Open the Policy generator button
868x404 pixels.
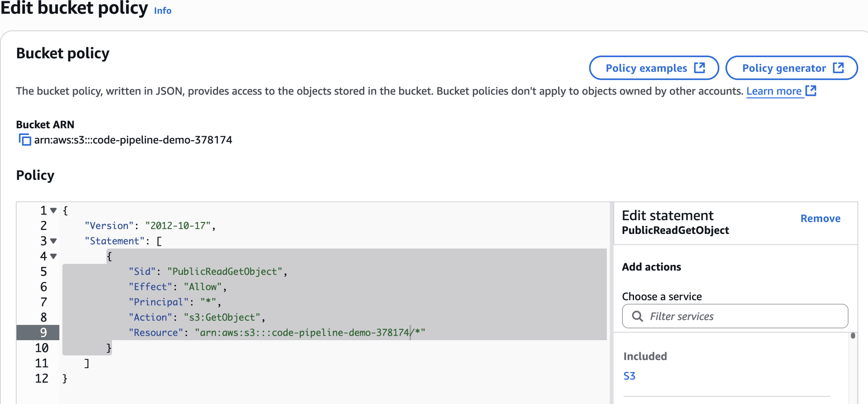pyautogui.click(x=784, y=68)
